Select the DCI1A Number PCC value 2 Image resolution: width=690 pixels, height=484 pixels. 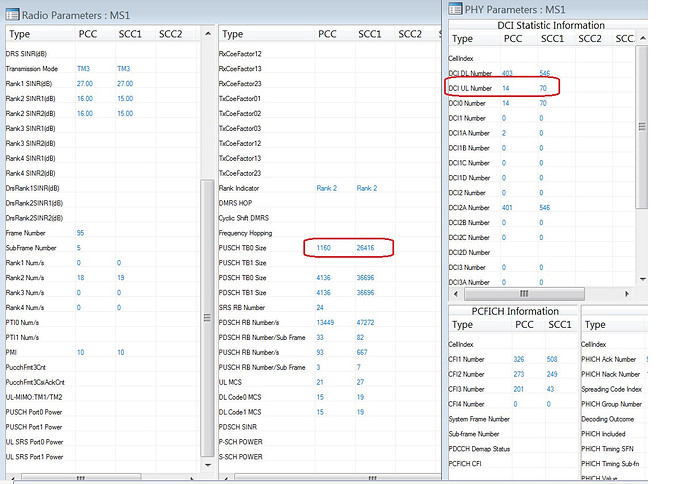(504, 133)
